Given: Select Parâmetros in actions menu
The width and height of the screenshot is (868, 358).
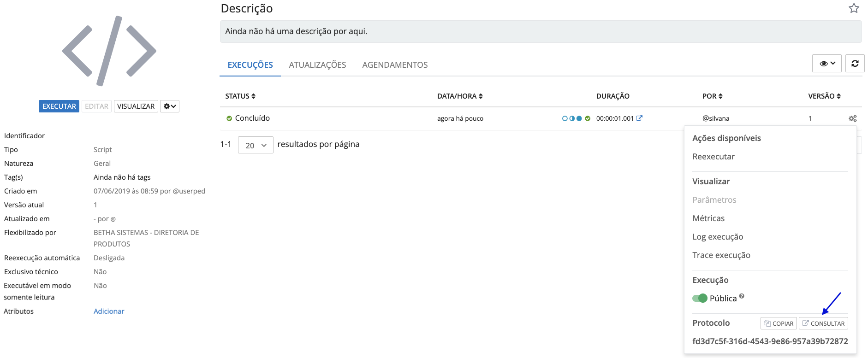Looking at the screenshot, I should click(x=714, y=200).
